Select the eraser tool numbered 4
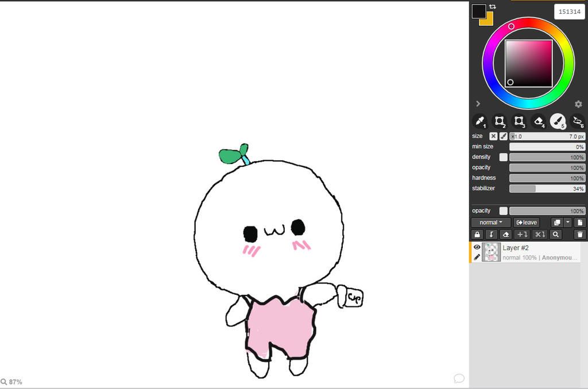 click(x=539, y=122)
